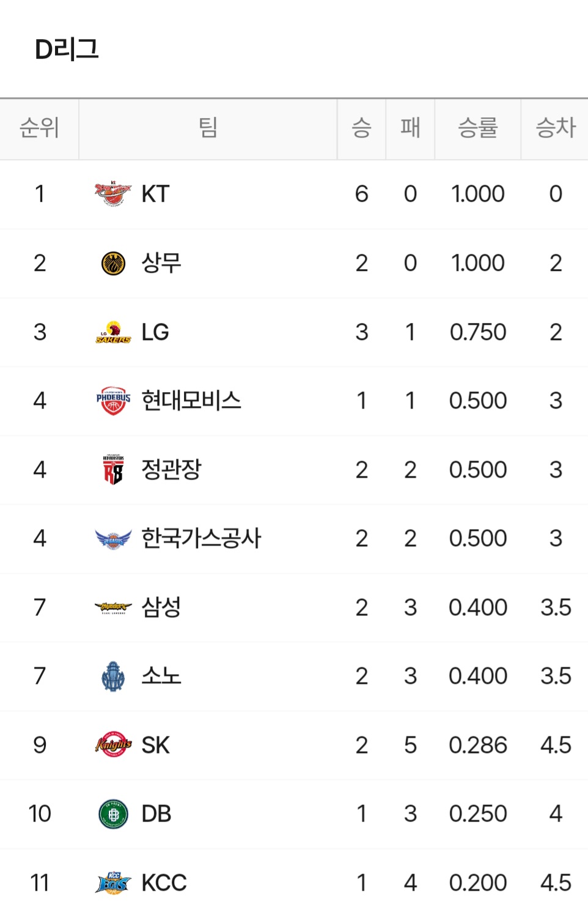Screen dimensions: 588x912
Task: Click the KT Sonicboom team logo
Action: pyautogui.click(x=113, y=194)
